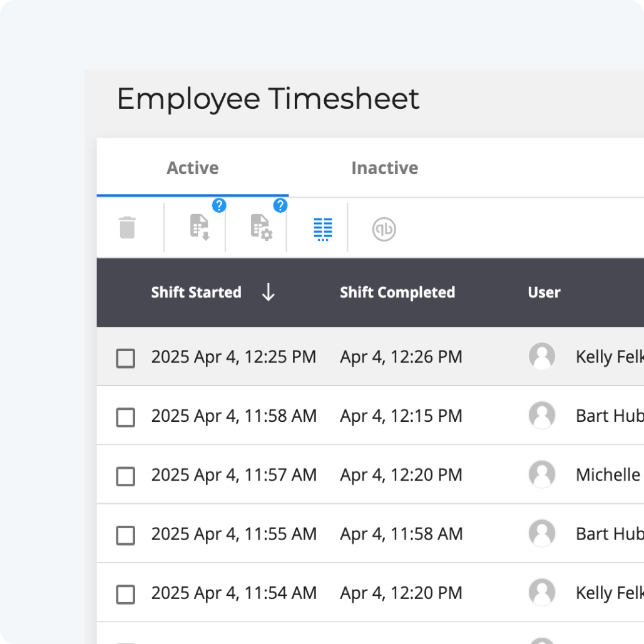Click Bart name in 11:55 AM row
The height and width of the screenshot is (644, 644).
610,534
